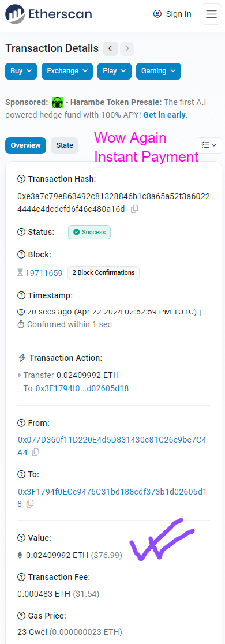Copy the From address
Image resolution: width=225 pixels, height=644 pixels.
[36, 452]
